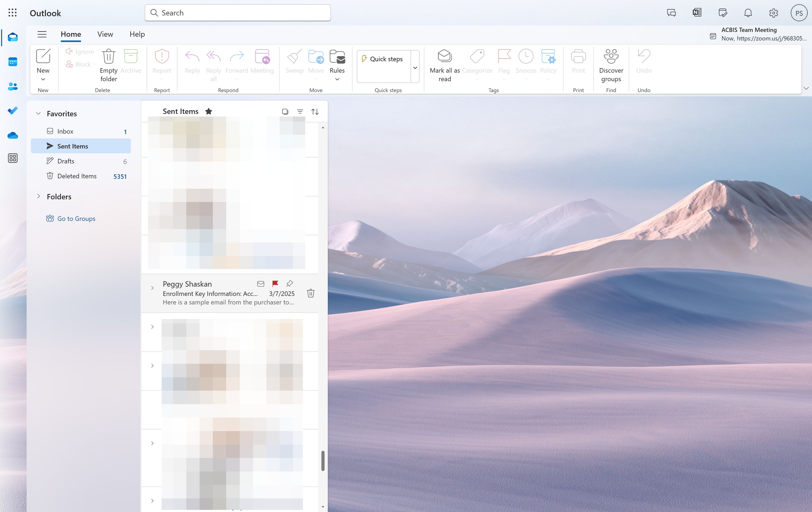Follow the Go to Groups link

pyautogui.click(x=76, y=218)
